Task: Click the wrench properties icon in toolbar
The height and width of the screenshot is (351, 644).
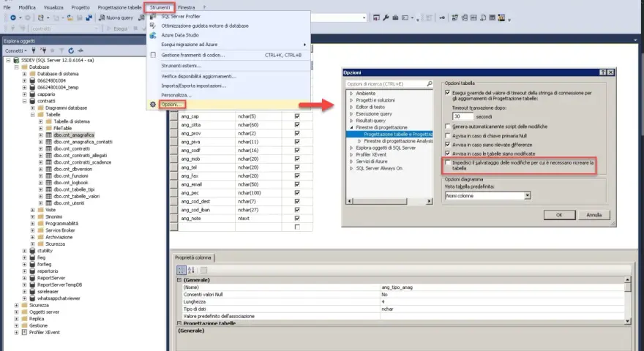Action: [386, 18]
